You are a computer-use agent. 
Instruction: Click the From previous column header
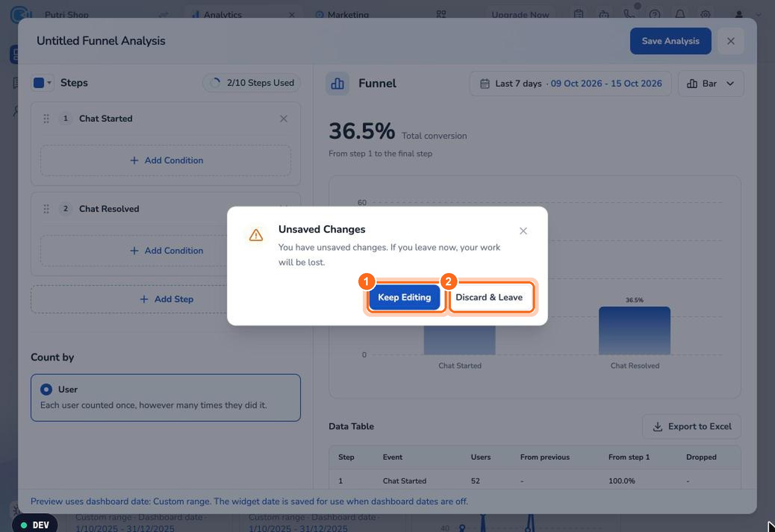(x=545, y=457)
